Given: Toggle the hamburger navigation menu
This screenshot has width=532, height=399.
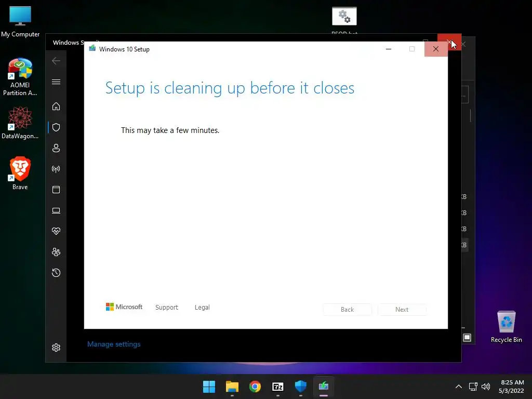Looking at the screenshot, I should point(56,82).
